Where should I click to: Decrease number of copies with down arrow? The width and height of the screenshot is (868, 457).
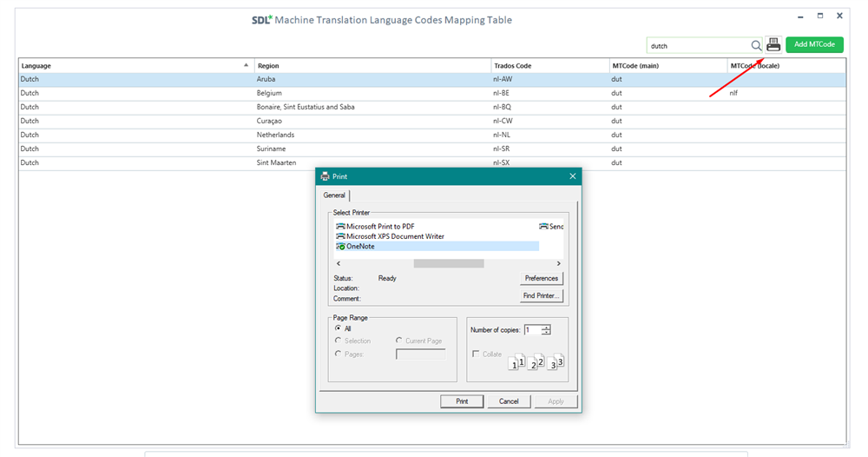[x=546, y=333]
